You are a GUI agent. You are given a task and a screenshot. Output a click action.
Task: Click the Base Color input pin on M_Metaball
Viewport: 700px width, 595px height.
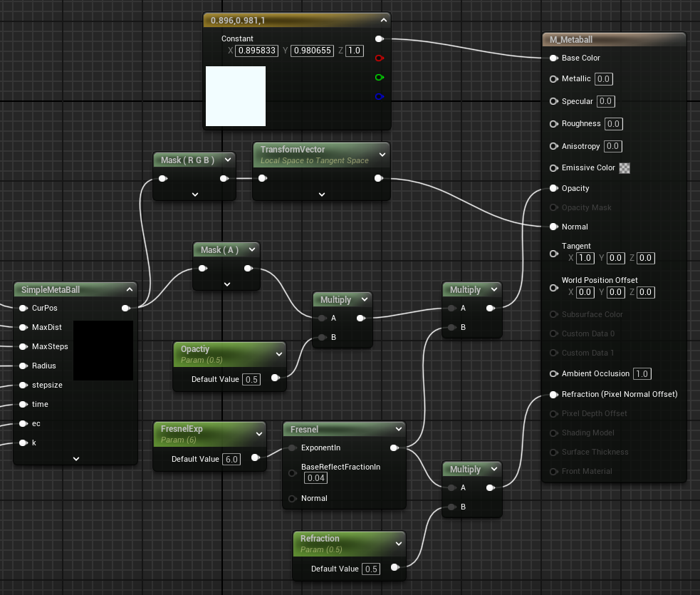click(x=553, y=58)
